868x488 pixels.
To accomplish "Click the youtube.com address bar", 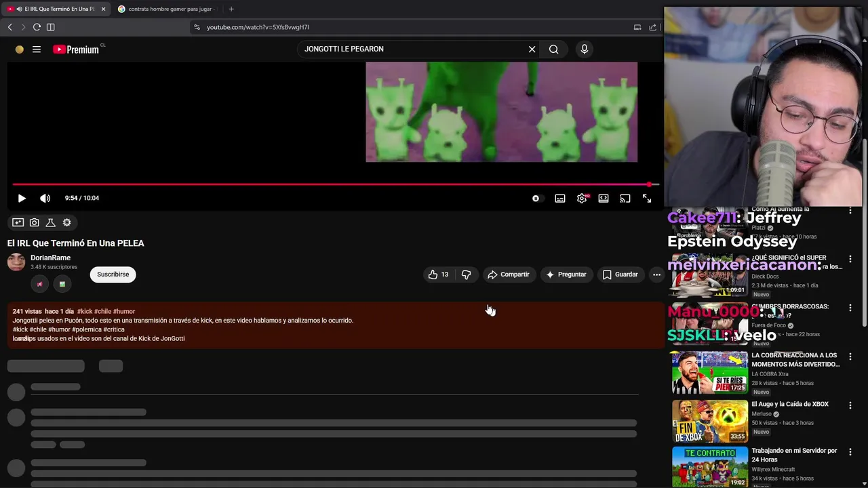I will [x=258, y=27].
